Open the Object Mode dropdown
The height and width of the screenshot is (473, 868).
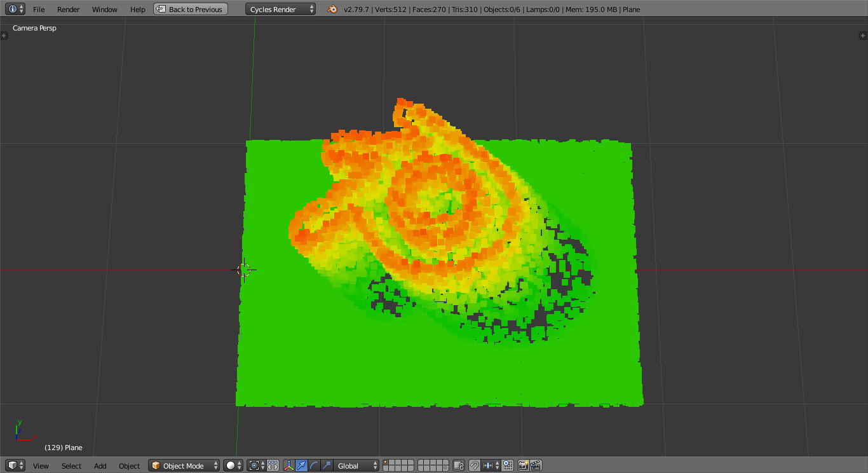[182, 465]
